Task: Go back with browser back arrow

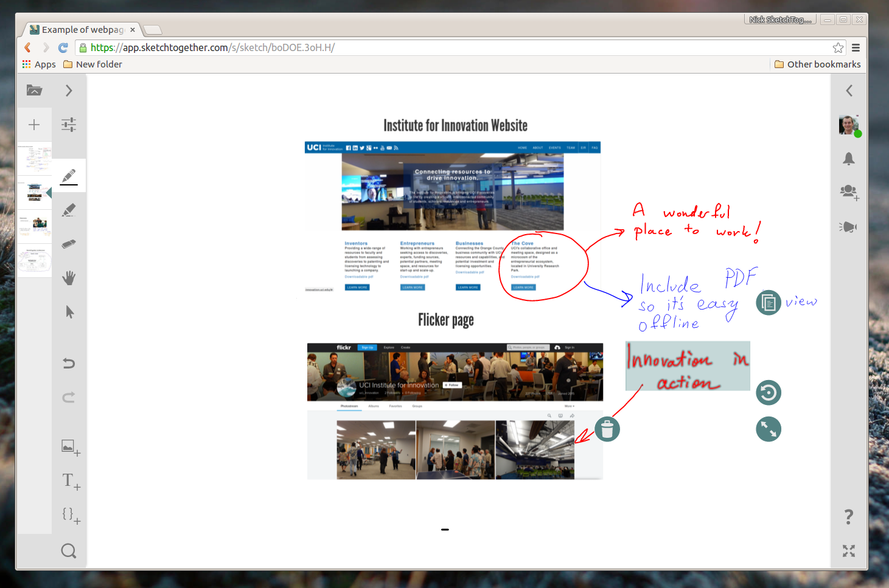Action: point(27,47)
